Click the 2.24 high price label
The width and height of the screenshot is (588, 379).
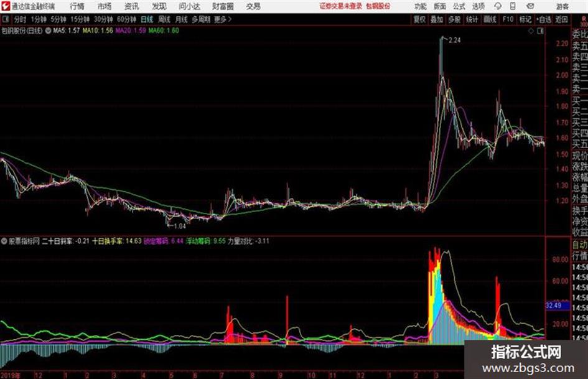[454, 40]
